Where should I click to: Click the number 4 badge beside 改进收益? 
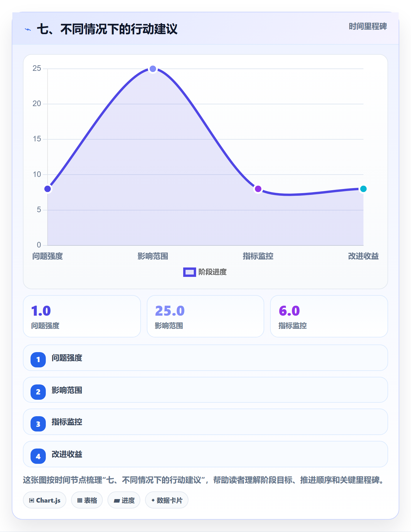point(38,456)
